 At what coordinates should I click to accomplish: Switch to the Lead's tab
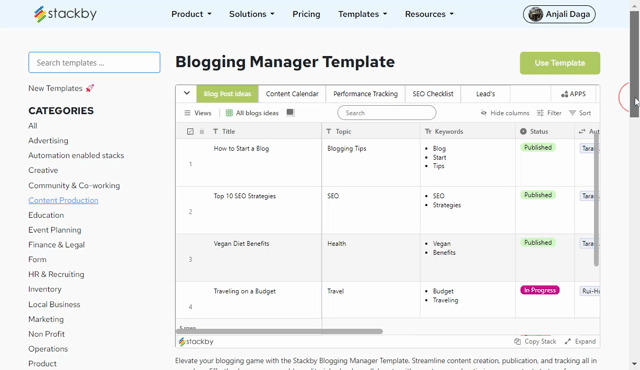(x=485, y=94)
